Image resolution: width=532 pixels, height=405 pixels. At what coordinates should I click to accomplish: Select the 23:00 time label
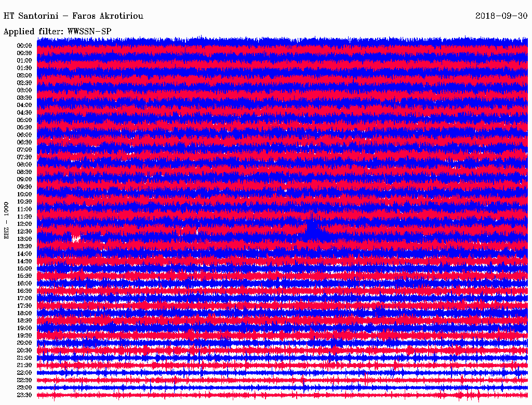point(24,387)
